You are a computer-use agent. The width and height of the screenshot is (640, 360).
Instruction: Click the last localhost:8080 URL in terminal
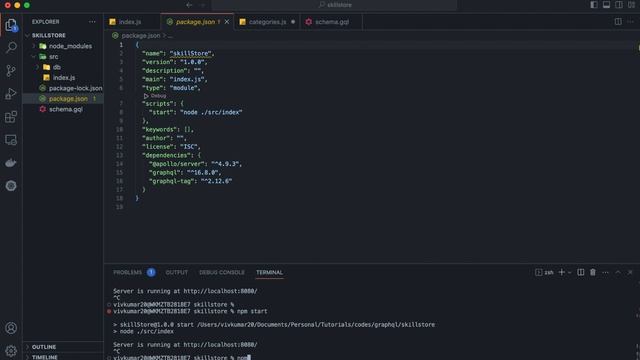pos(220,344)
